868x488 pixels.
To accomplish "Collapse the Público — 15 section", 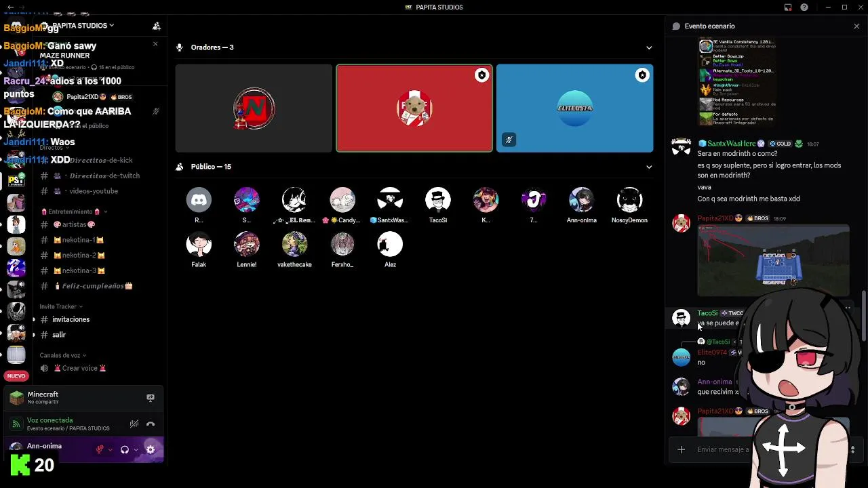I will (649, 167).
